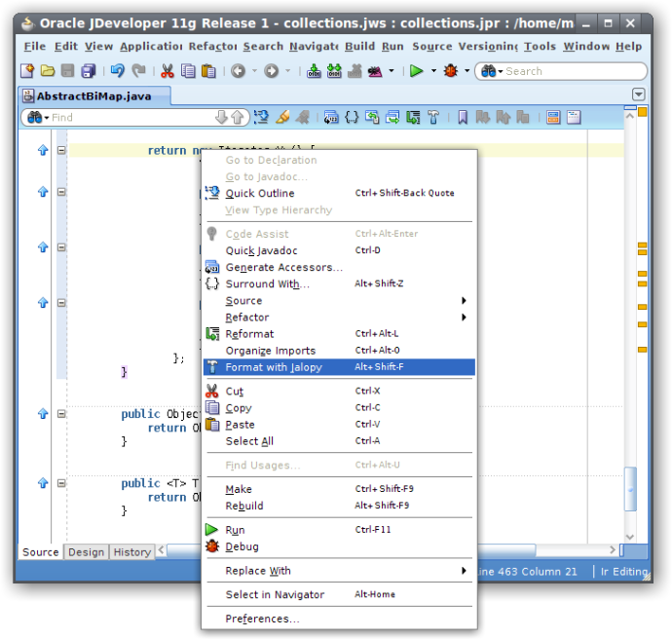The height and width of the screenshot is (639, 672).
Task: Collapse code fold at 'public <T>' method
Action: click(61, 483)
